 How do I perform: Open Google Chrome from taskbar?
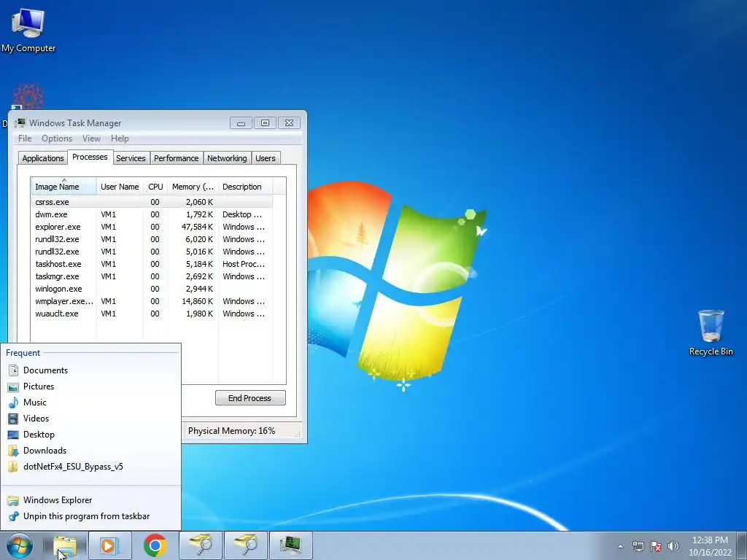[x=155, y=545]
